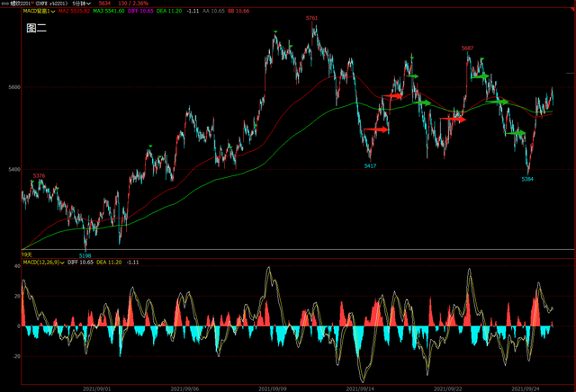Click the 5417 trough price label
576x392 pixels.
[x=370, y=166]
